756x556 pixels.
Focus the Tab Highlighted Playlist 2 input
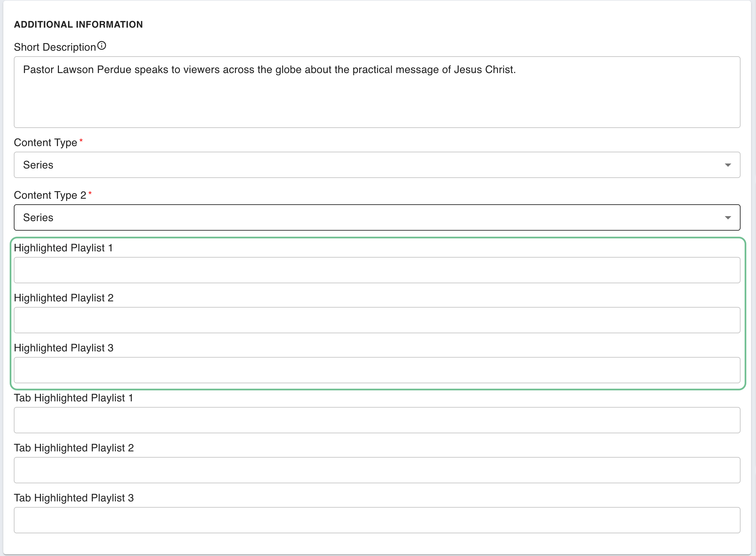[x=377, y=470]
